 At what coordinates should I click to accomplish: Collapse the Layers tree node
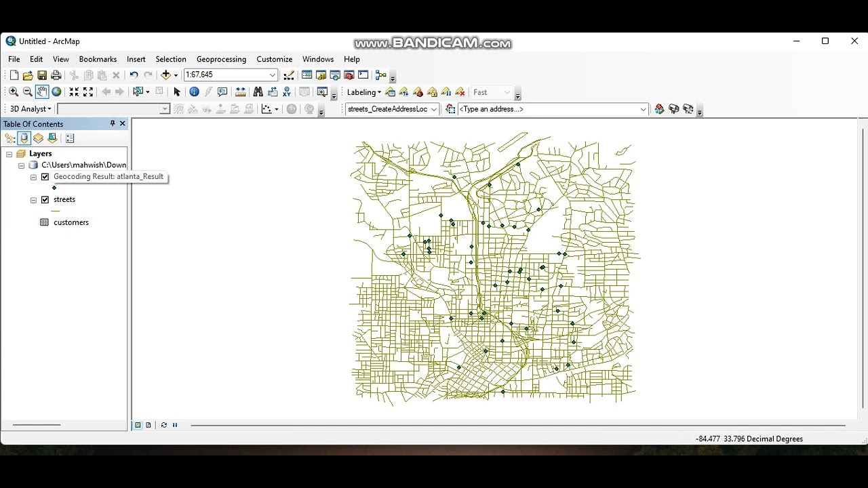coord(9,155)
